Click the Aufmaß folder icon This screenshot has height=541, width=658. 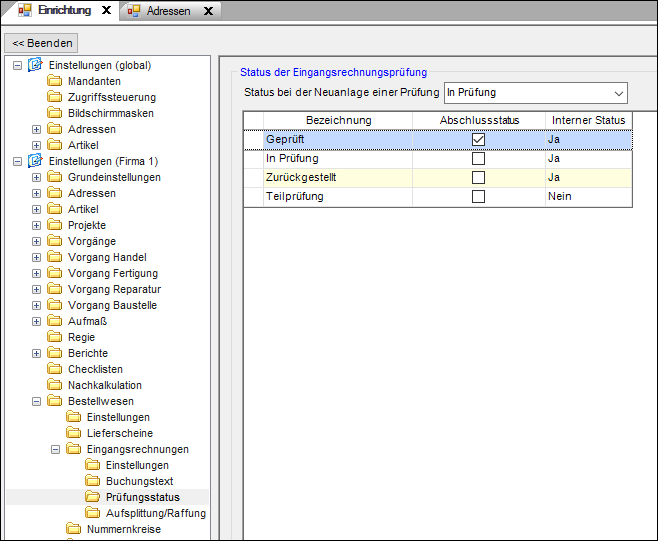(x=55, y=321)
